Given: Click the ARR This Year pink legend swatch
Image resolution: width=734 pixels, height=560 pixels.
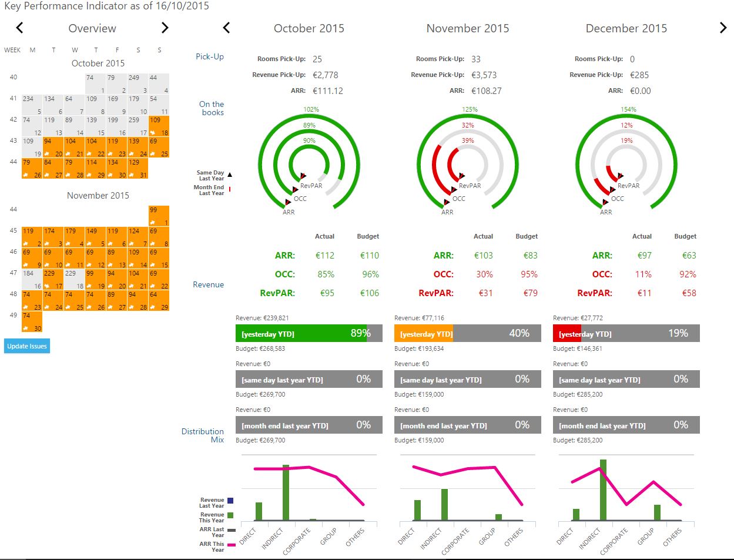Looking at the screenshot, I should point(231,545).
